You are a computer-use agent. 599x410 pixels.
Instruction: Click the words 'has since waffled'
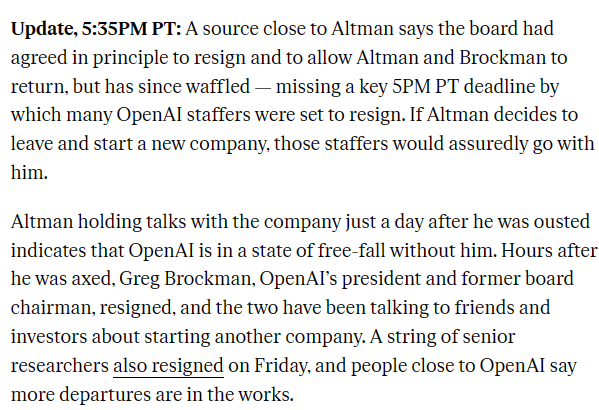[177, 86]
